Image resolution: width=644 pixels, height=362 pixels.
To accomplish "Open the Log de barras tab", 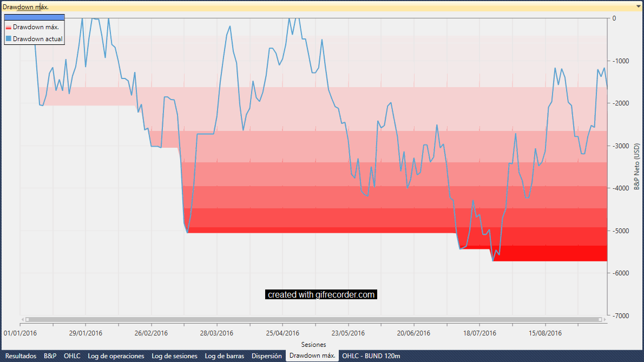I will click(x=224, y=356).
